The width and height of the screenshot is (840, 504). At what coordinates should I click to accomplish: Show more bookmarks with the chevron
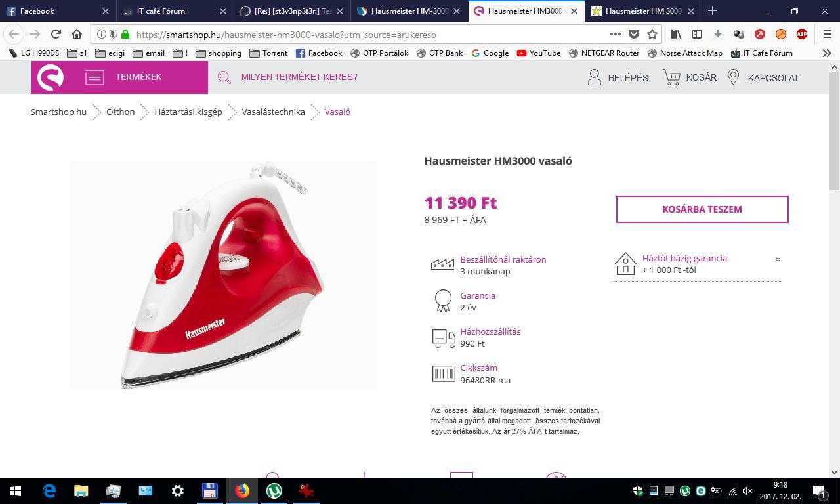(827, 53)
